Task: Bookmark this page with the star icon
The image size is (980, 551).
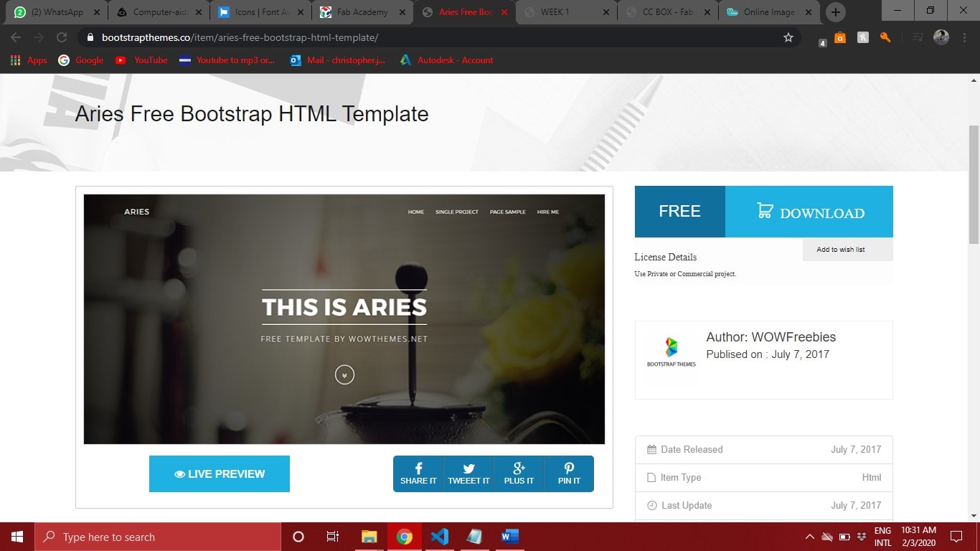Action: click(788, 37)
